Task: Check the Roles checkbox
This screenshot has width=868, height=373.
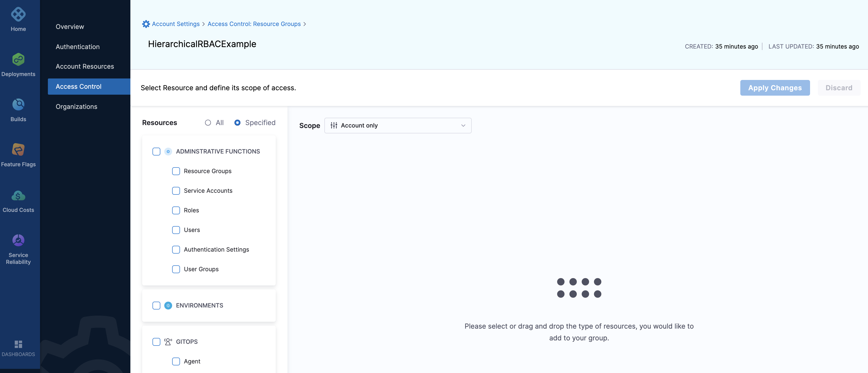Action: [176, 210]
